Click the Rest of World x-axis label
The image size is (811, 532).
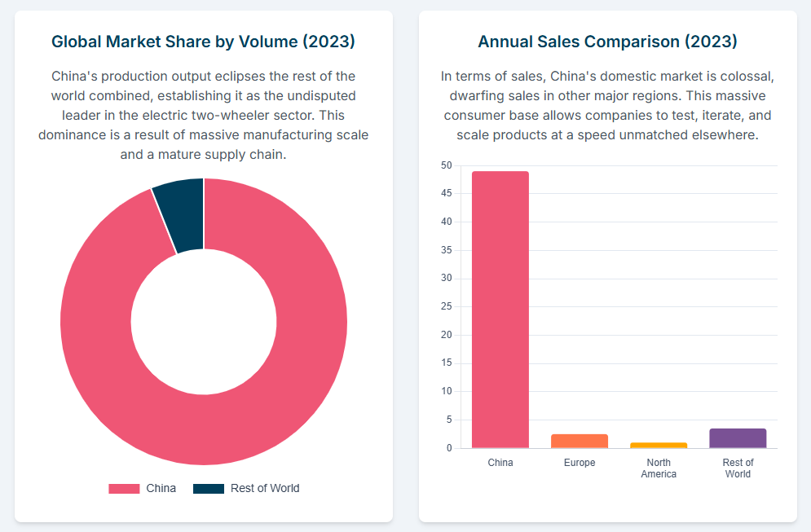[738, 468]
